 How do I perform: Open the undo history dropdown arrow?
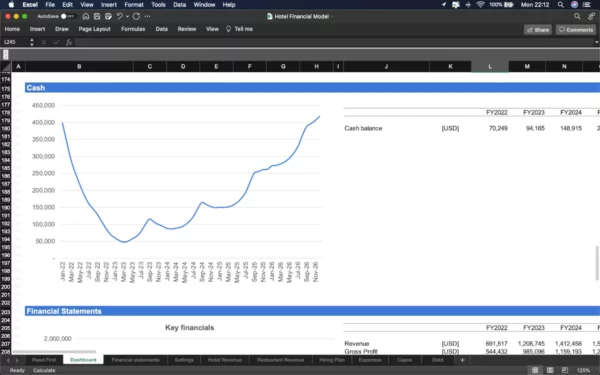tap(127, 16)
